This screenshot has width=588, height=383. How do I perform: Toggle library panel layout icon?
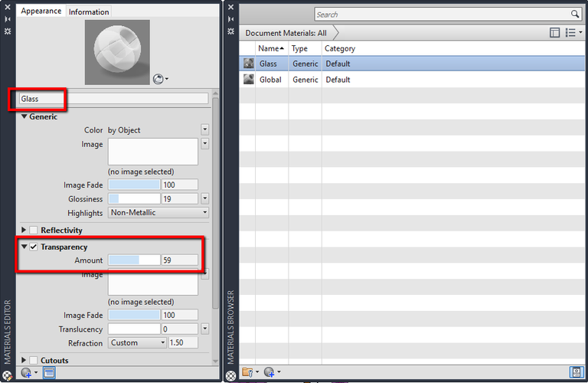tap(555, 33)
